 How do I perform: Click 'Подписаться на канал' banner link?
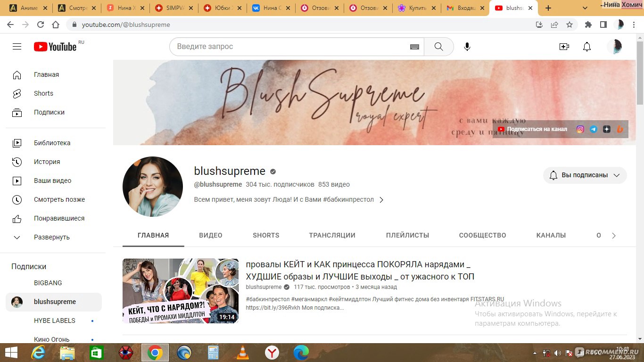533,129
